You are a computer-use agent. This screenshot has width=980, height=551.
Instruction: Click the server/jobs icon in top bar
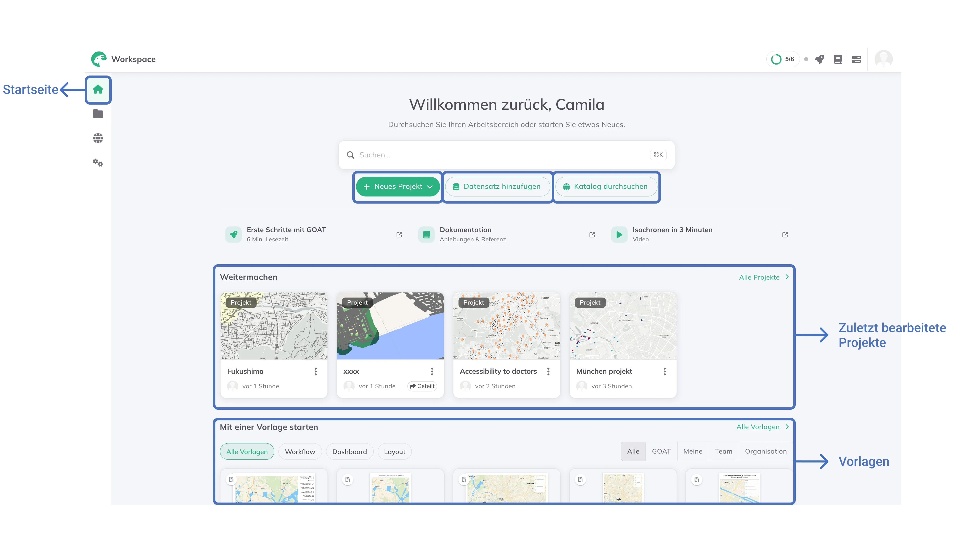(856, 59)
